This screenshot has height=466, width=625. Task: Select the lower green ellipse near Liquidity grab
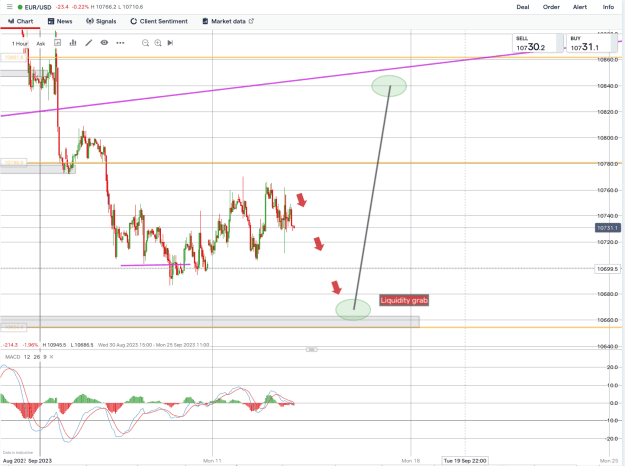point(353,310)
